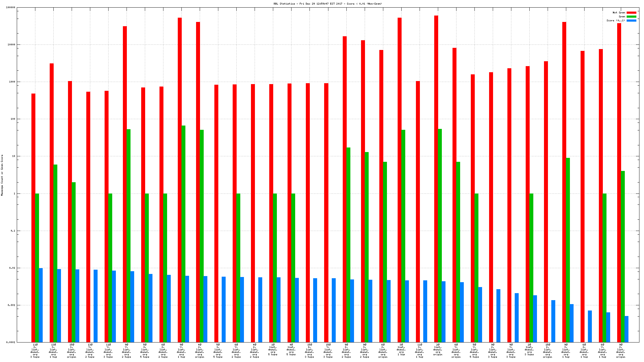Click the 'Message Count or Spam Score' axis label

coord(2,175)
